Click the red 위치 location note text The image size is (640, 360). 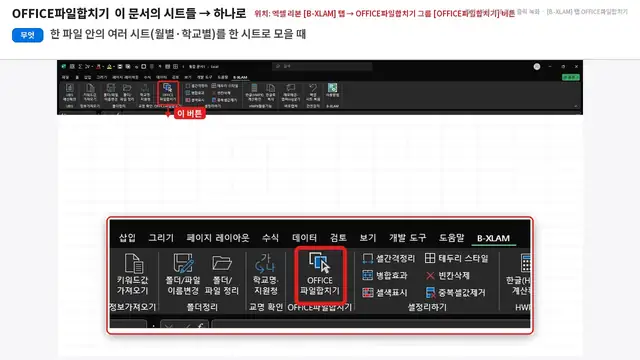point(384,13)
